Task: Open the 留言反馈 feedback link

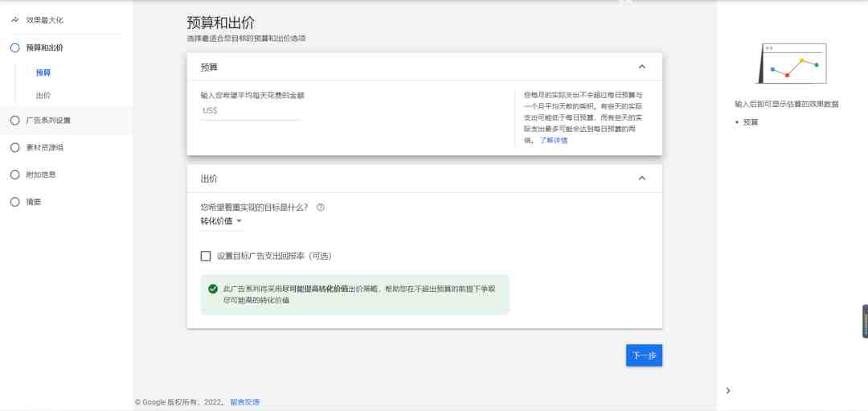Action: point(244,402)
